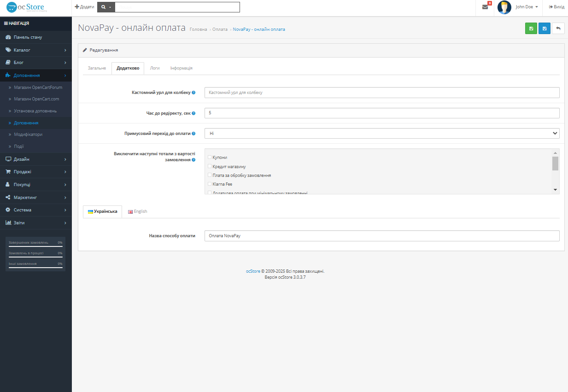The image size is (568, 392).
Task: Click Замовлень в процесі progress bar
Action: point(35,257)
